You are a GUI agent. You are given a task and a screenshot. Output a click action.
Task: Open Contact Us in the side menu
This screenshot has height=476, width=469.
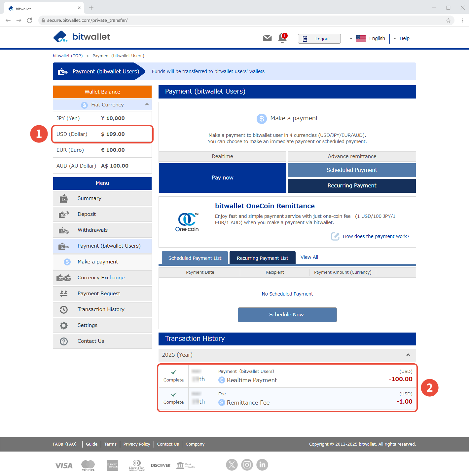point(102,341)
